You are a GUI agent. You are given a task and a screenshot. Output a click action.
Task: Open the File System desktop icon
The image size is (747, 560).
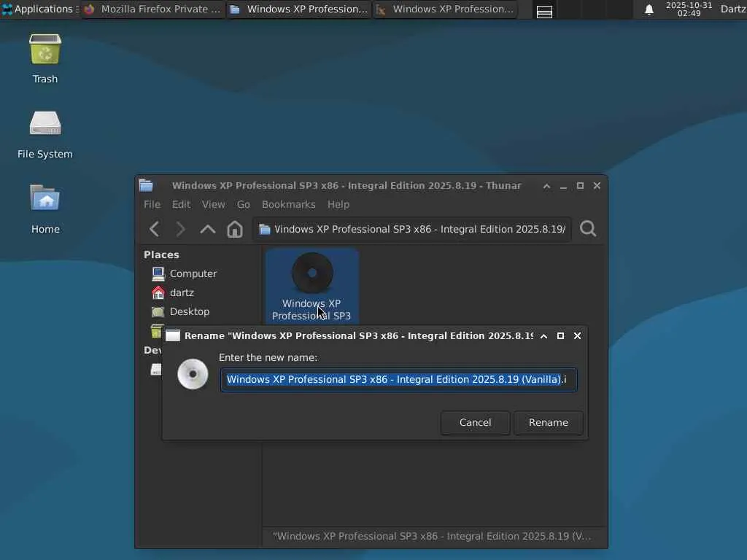coord(44,134)
